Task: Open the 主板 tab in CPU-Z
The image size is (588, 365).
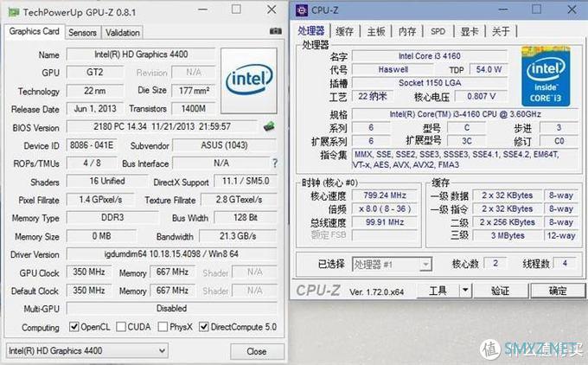Action: (x=376, y=31)
